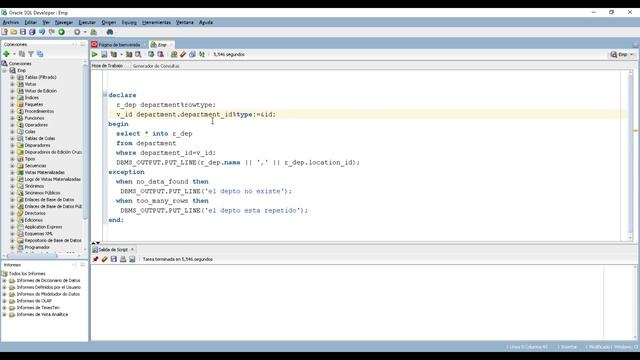Select Directorios tree item

35,213
